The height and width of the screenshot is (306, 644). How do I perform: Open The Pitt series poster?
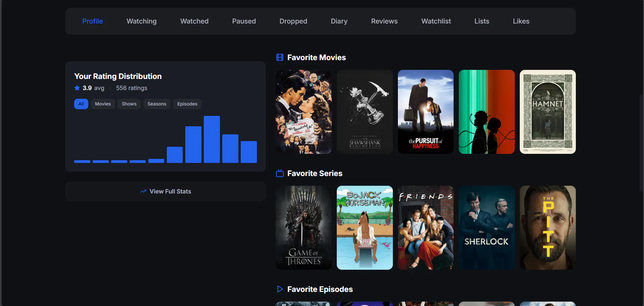point(548,228)
